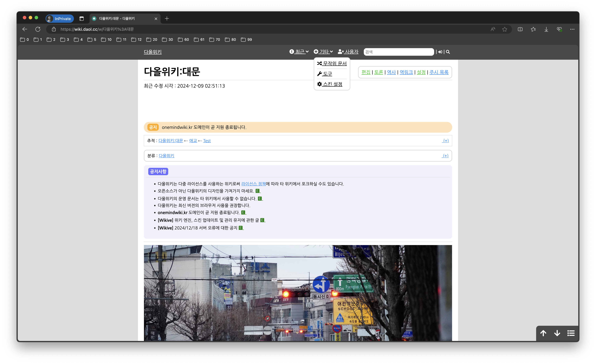Open bookmark folder 99

[246, 40]
